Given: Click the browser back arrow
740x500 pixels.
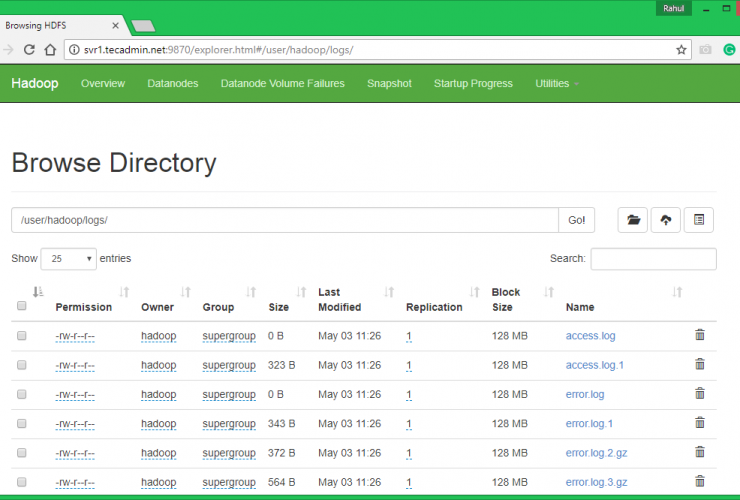Looking at the screenshot, I should tap(10, 49).
